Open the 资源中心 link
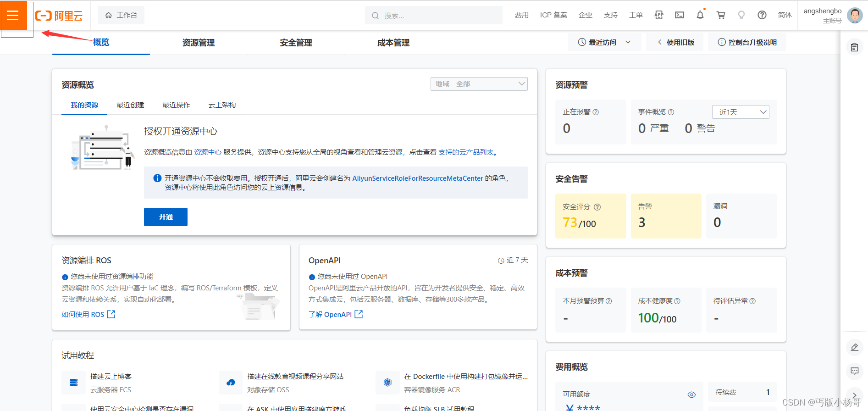Screen dimensions: 868x411 click(x=208, y=152)
